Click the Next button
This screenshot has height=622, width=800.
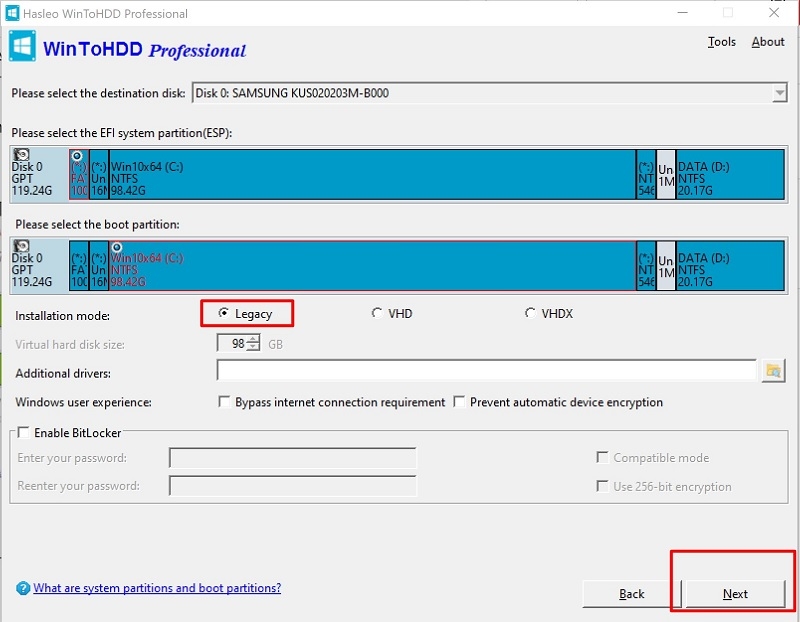click(x=735, y=594)
